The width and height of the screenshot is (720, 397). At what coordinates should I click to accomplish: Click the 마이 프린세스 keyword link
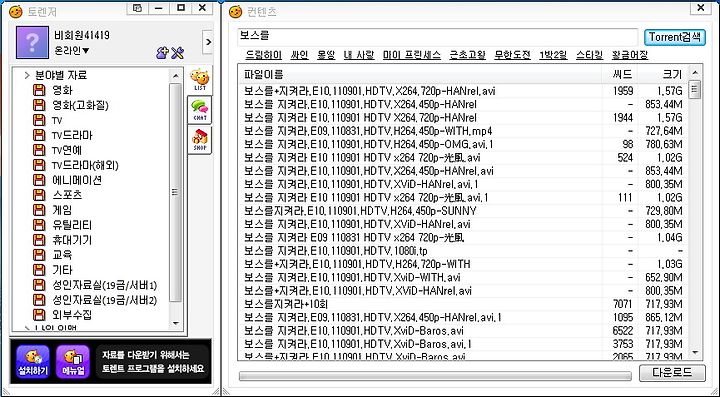pos(412,55)
